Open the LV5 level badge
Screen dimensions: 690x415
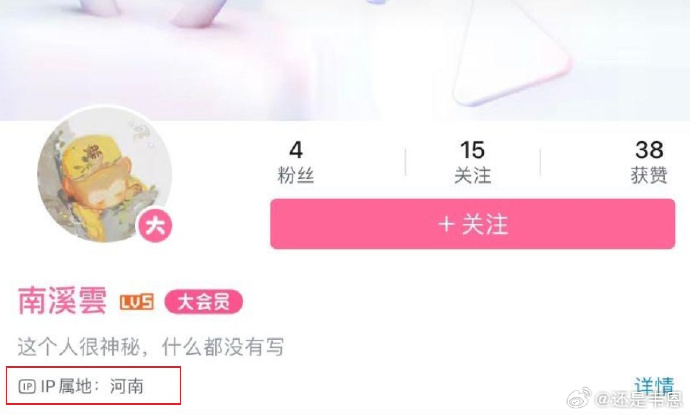[137, 302]
